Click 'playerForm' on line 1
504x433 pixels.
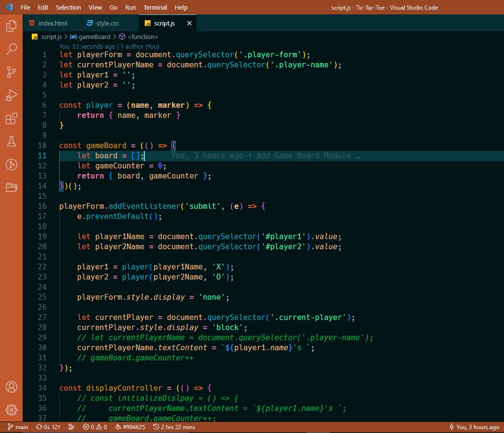click(x=100, y=55)
